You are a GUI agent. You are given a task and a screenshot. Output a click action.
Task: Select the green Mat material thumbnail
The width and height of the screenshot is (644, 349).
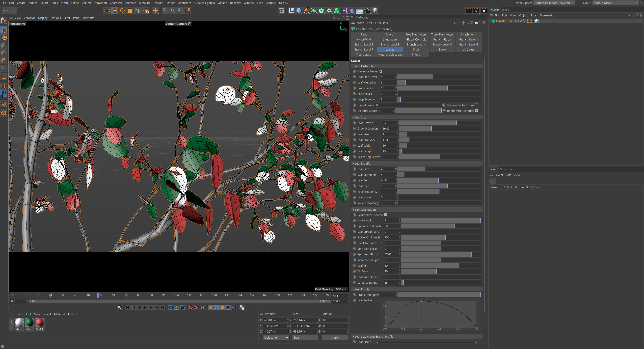tap(30, 323)
